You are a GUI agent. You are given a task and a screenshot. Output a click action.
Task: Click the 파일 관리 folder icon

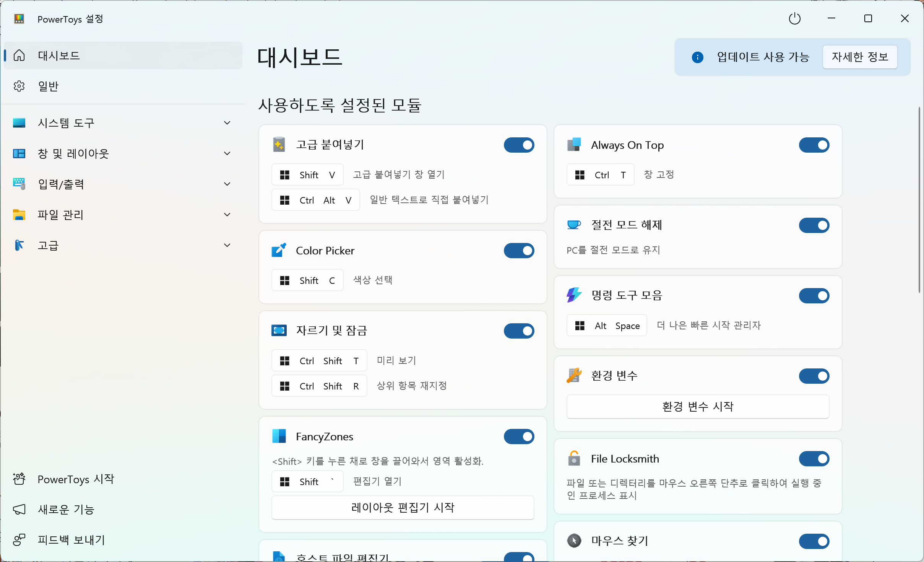19,215
